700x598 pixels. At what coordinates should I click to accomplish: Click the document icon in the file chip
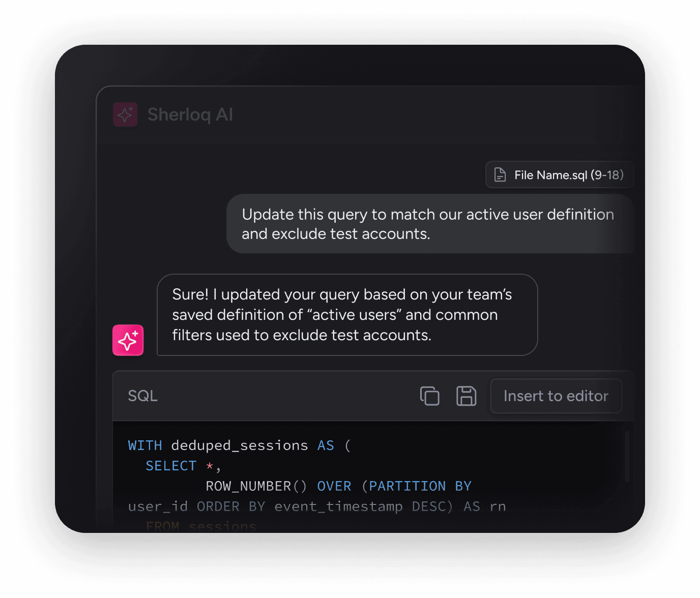(x=500, y=175)
